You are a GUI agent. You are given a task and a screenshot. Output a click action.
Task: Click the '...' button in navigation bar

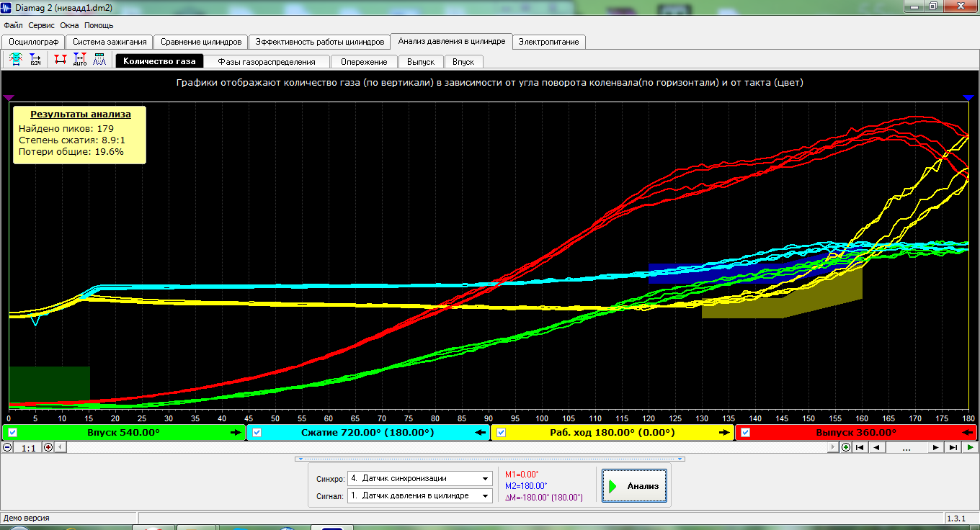point(906,447)
